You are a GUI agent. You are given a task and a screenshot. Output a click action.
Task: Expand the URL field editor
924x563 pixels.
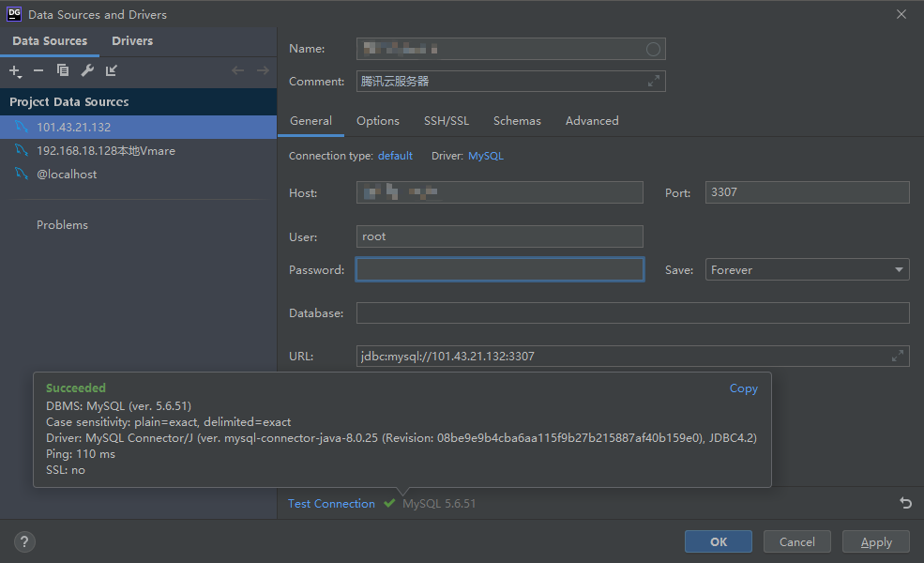tap(898, 356)
